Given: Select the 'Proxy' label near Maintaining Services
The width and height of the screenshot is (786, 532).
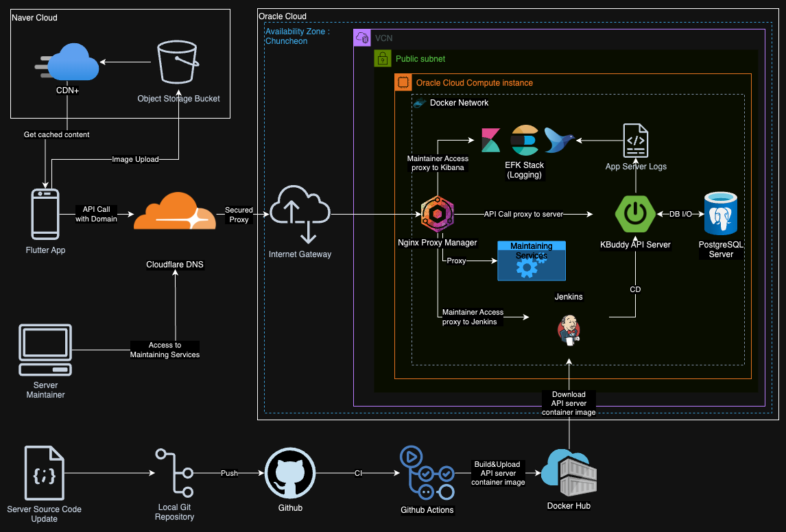Looking at the screenshot, I should (x=456, y=261).
